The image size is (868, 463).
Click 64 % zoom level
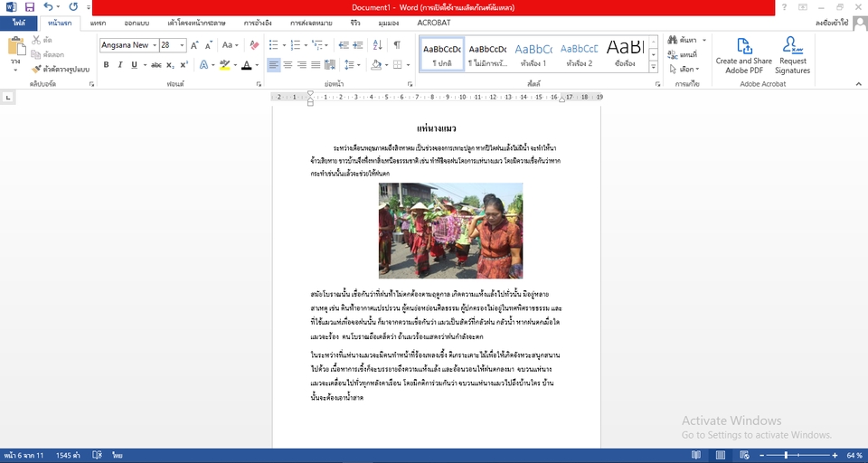point(854,455)
